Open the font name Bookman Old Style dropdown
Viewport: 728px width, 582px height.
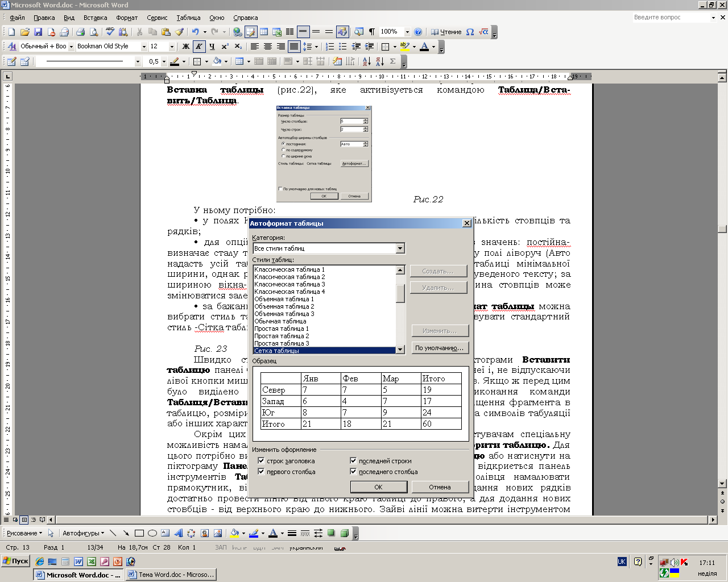pos(144,47)
